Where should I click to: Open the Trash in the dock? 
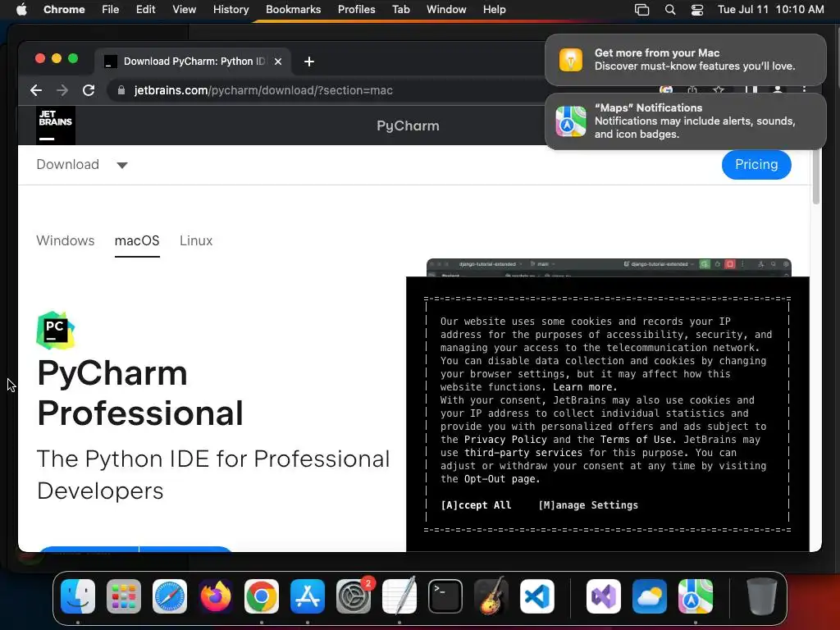click(x=762, y=596)
